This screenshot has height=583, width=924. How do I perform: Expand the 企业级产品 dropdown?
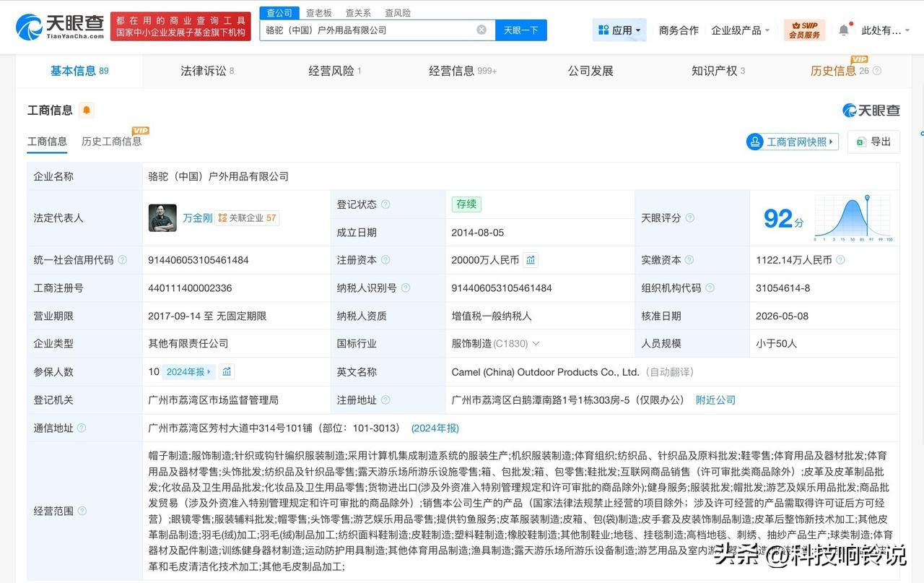(x=741, y=30)
